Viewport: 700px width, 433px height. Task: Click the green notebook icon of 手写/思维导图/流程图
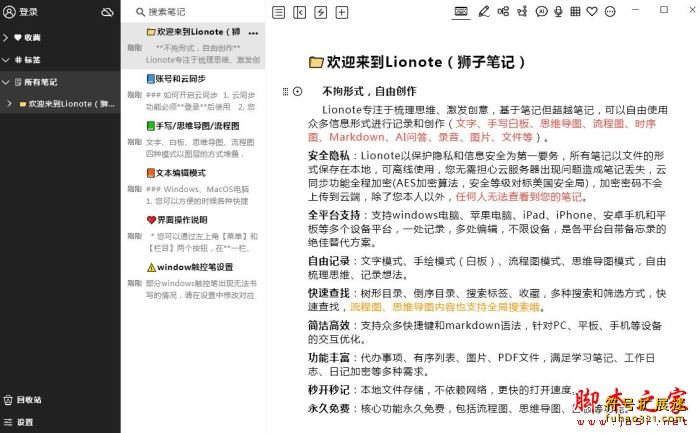[151, 126]
